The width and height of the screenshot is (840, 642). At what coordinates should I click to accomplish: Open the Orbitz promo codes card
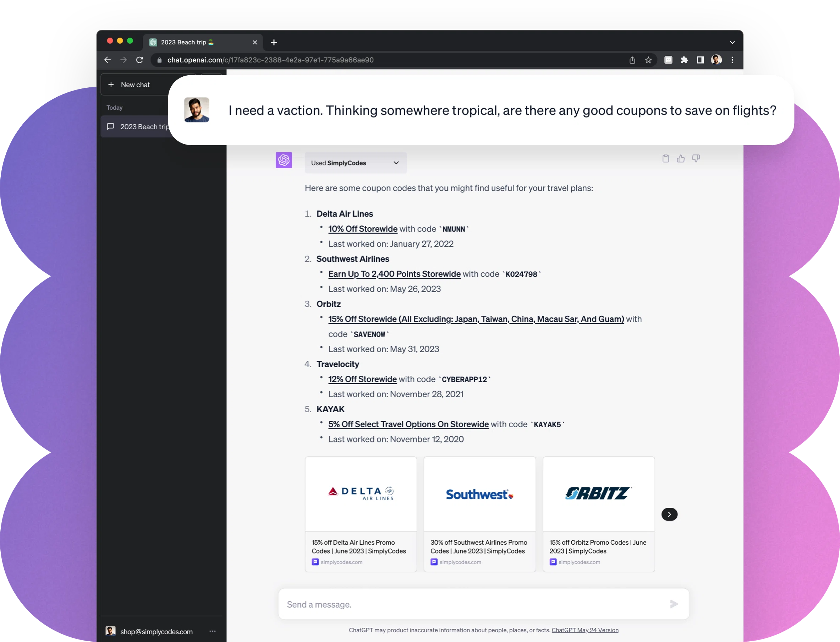click(x=599, y=514)
